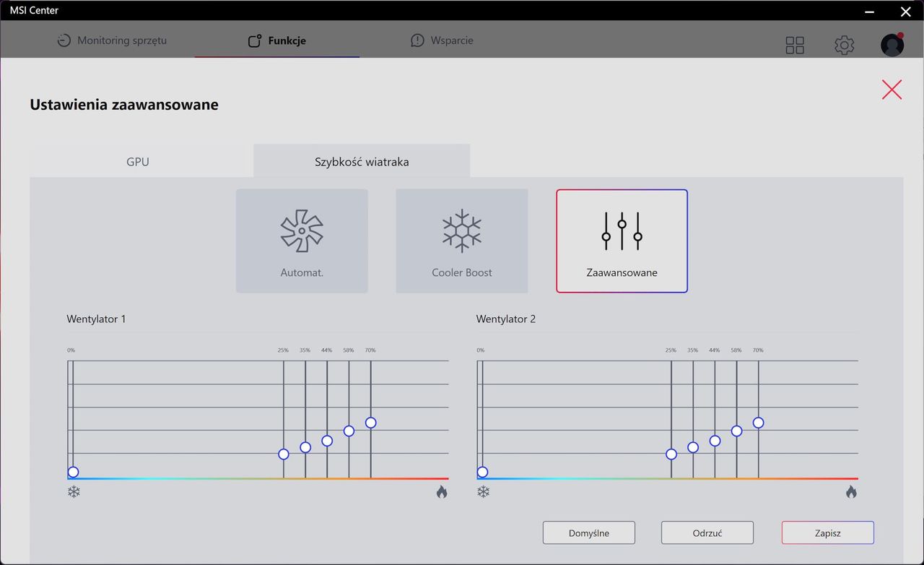Open the Wsparcie tab

coord(442,40)
